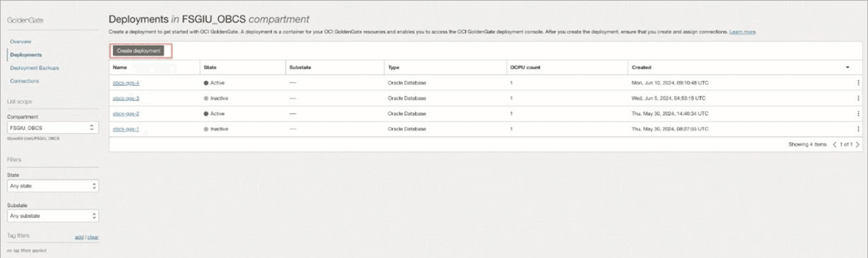Click Thu, May 30, 2024, 08:27:55 UTC date
The width and height of the screenshot is (868, 258).
click(670, 129)
